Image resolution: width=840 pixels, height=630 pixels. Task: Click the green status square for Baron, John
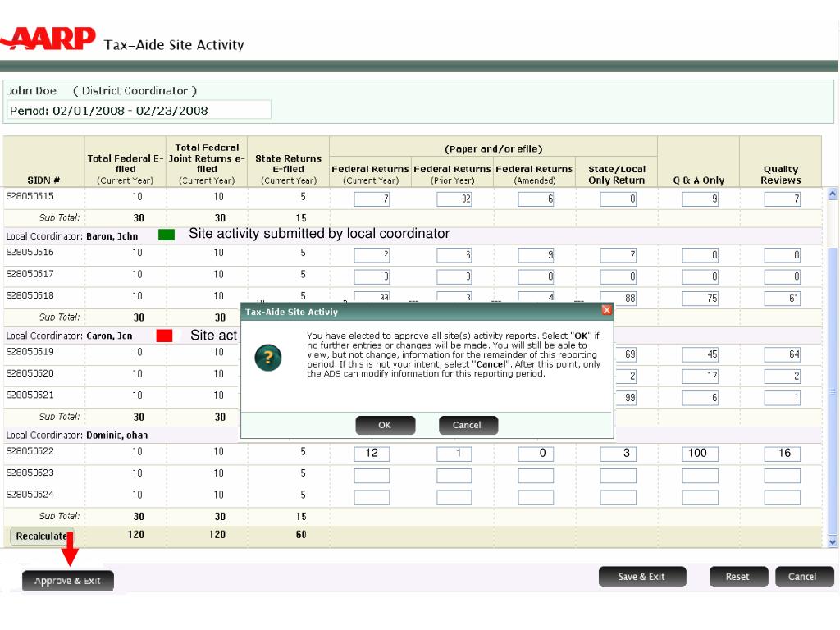[x=167, y=235]
